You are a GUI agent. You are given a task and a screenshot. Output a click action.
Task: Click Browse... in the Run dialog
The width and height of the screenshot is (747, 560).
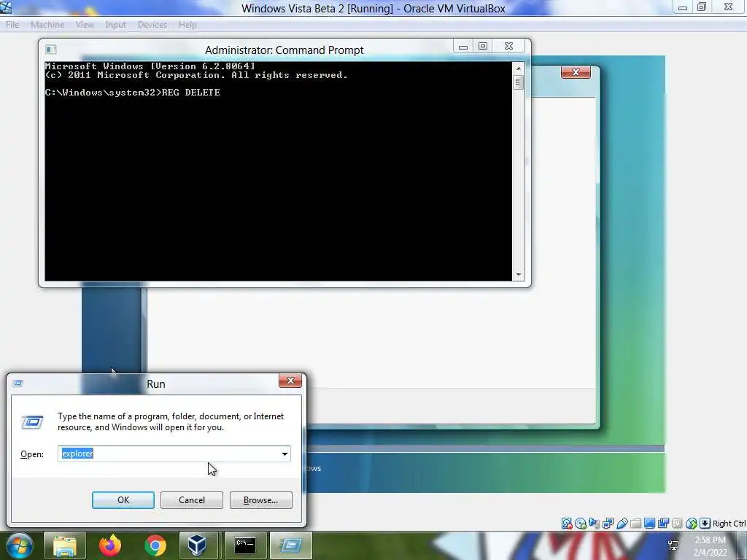(260, 500)
